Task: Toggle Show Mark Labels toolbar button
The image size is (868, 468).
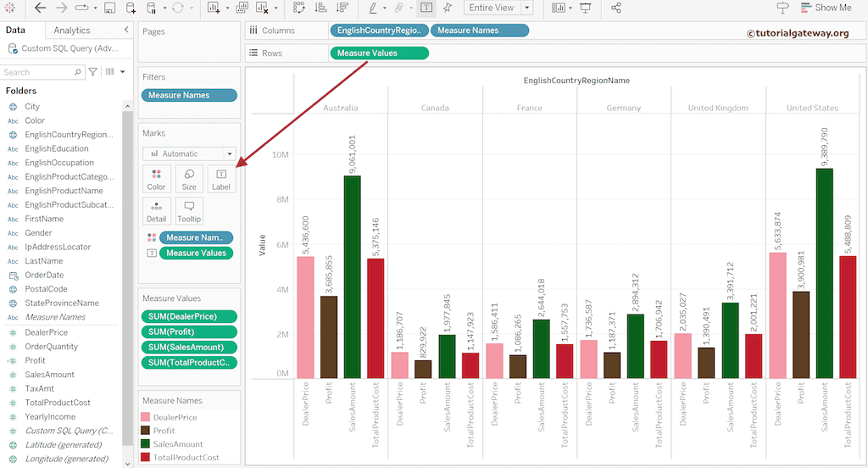Action: pos(426,8)
